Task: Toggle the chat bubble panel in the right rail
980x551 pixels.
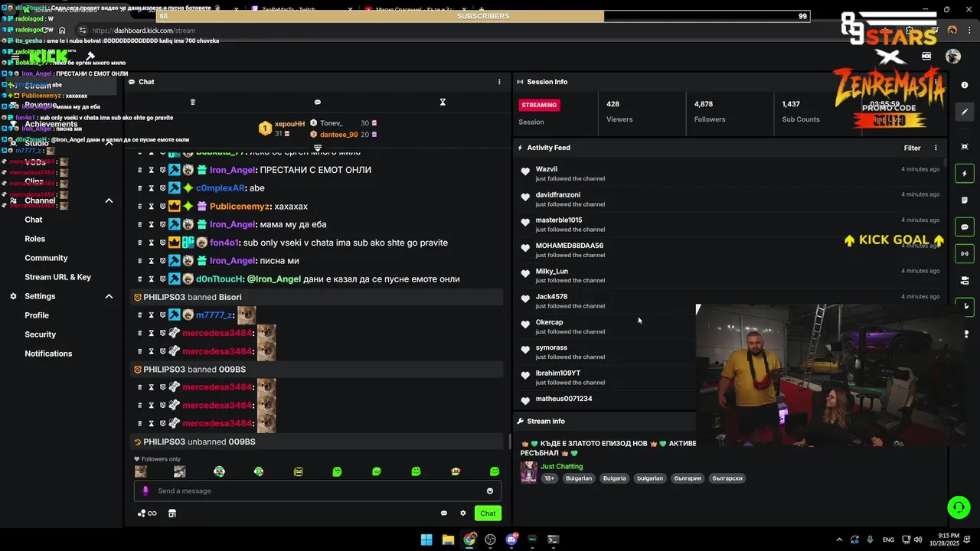Action: [x=965, y=227]
